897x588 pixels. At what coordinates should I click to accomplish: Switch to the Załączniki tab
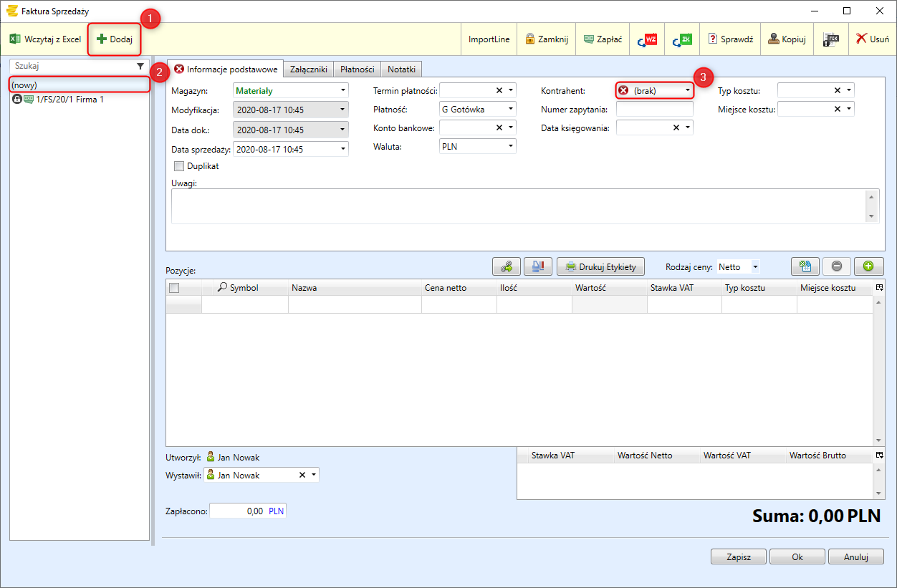[x=309, y=69]
